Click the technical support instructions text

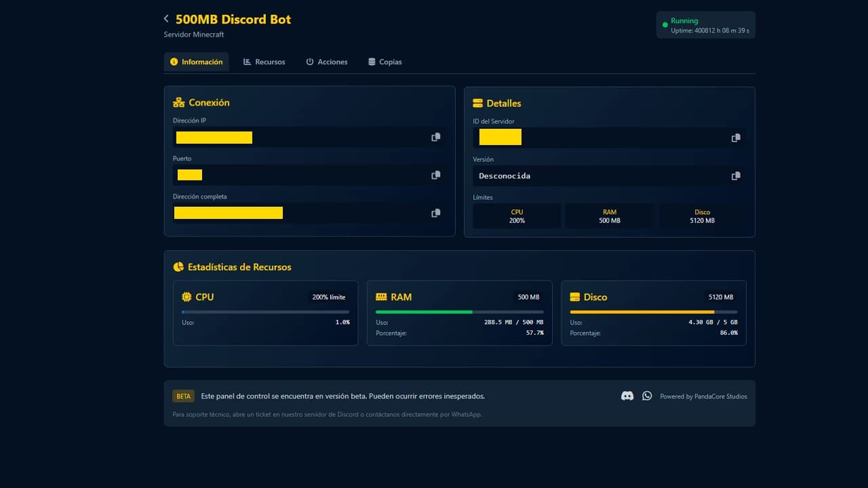pos(327,414)
